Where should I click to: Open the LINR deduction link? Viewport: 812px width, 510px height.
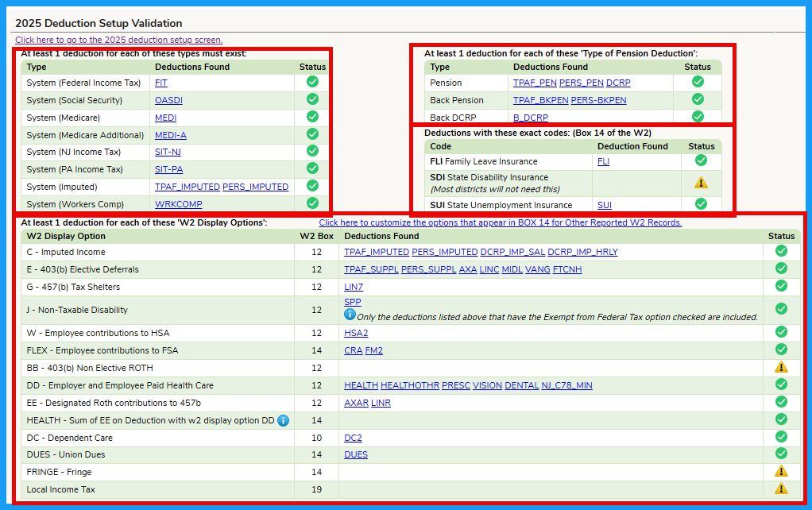click(x=381, y=403)
